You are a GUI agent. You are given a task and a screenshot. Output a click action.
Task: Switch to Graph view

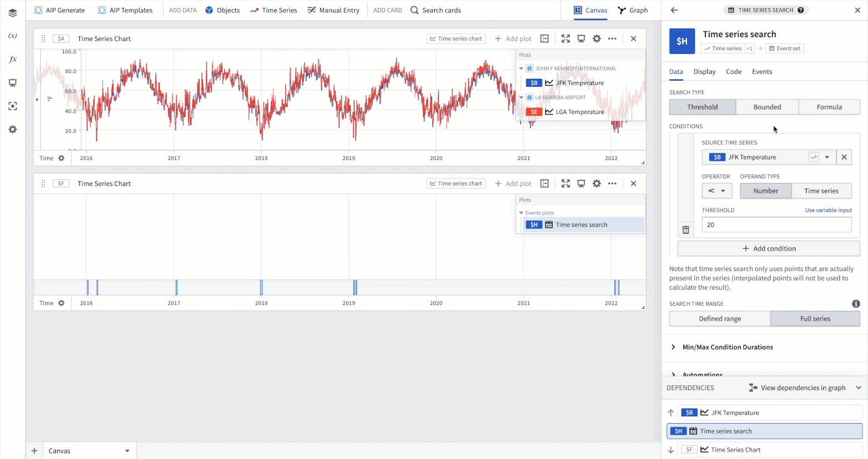633,10
